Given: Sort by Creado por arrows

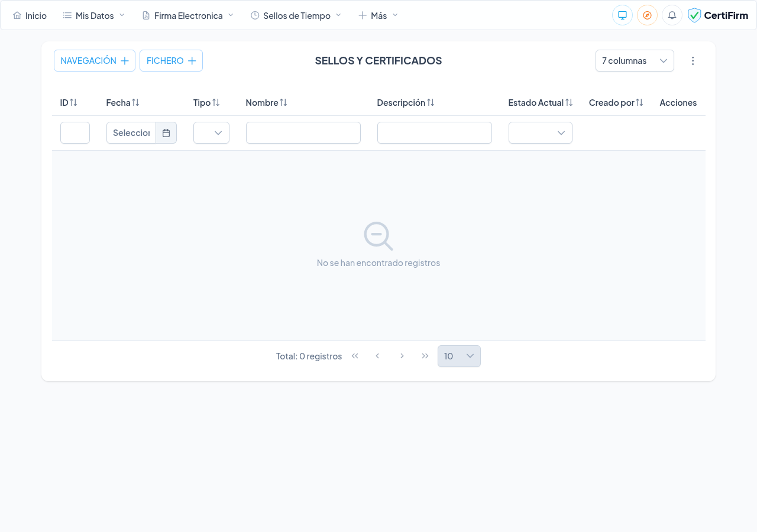Looking at the screenshot, I should coord(639,103).
